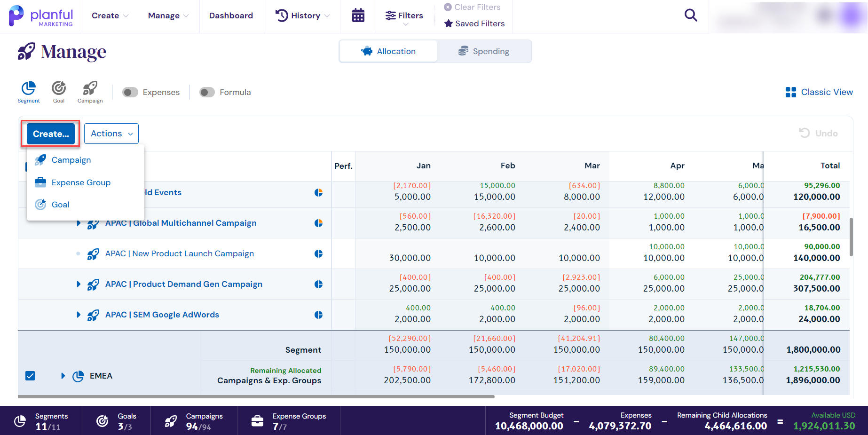Click rocket icon beside Product Demand Gen Campaign
Viewport: 868px width, 435px height.
pos(93,285)
